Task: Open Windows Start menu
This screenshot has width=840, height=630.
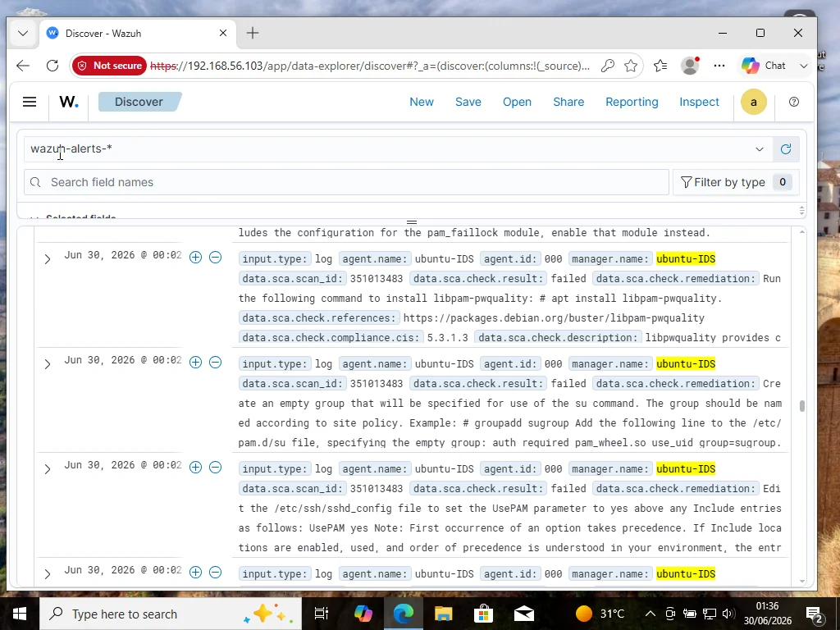Action: (x=20, y=614)
